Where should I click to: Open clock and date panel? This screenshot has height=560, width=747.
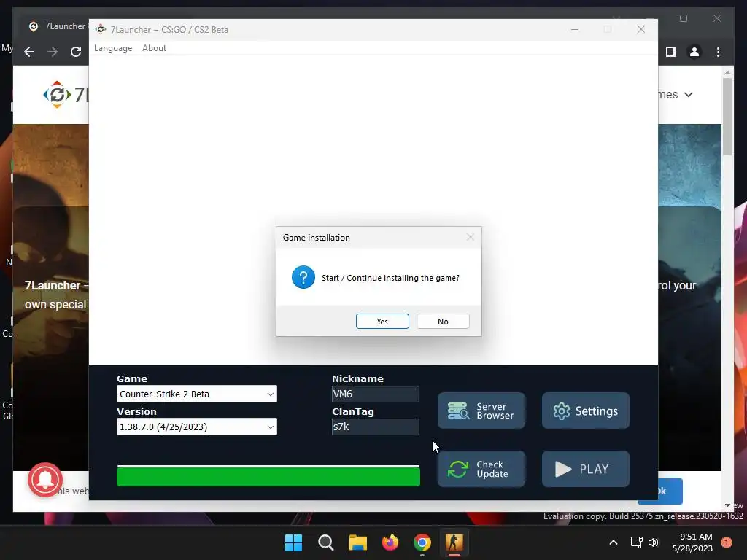point(692,542)
